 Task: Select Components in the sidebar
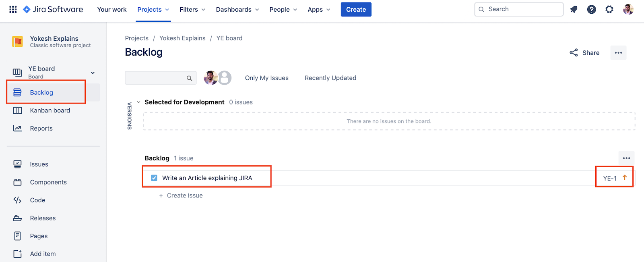click(x=48, y=182)
